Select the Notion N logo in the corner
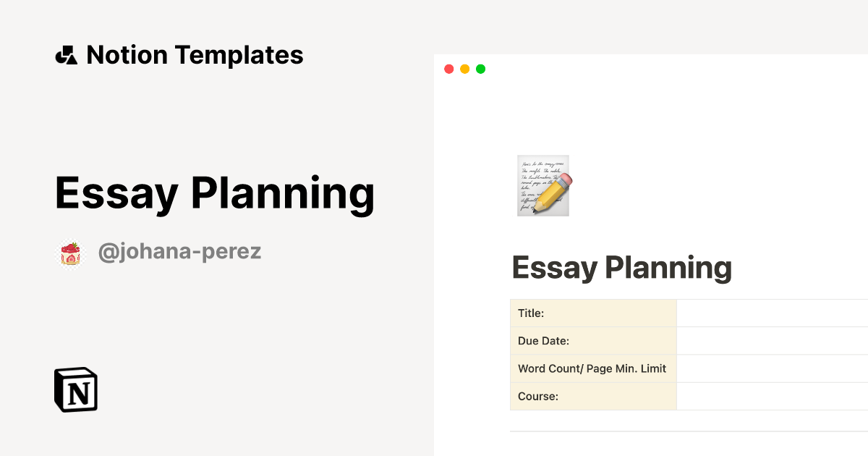Image resolution: width=868 pixels, height=456 pixels. coord(76,390)
